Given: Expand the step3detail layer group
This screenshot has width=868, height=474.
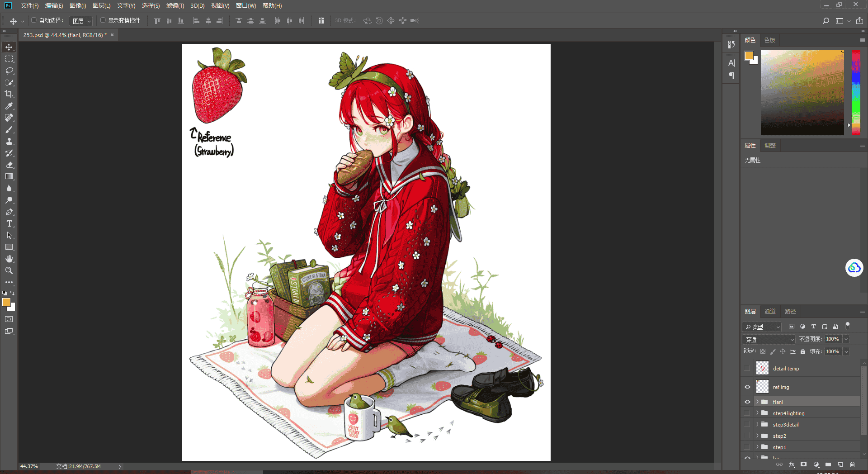Looking at the screenshot, I should point(757,424).
